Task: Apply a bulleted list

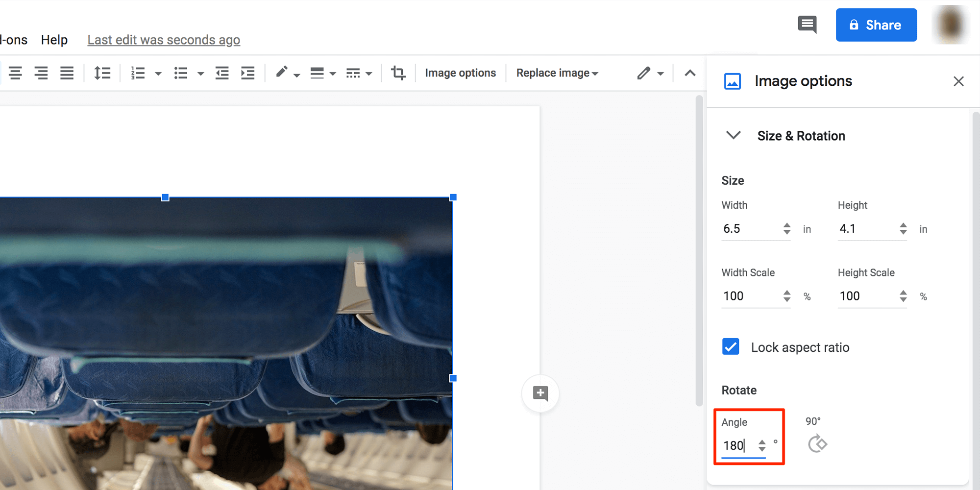Action: (x=181, y=73)
